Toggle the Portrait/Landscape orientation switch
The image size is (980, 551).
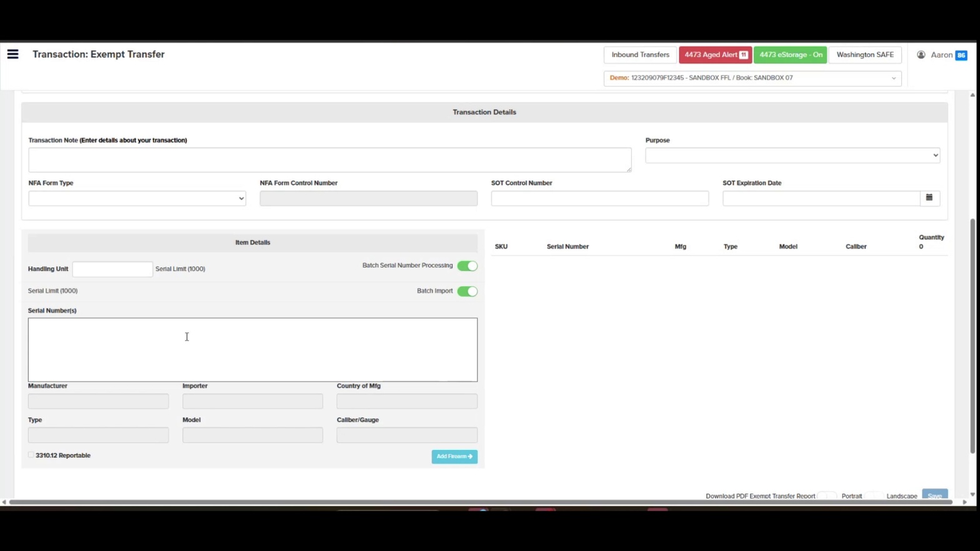click(874, 496)
